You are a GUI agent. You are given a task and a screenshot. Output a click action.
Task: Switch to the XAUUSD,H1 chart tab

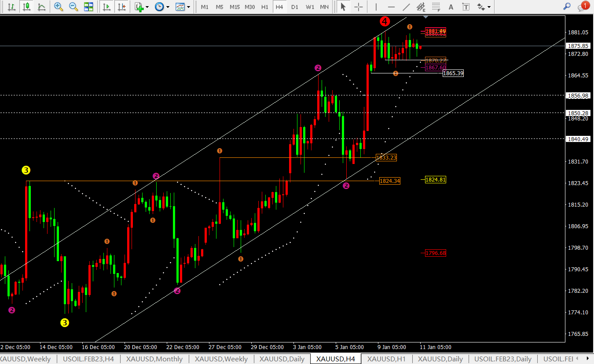(x=386, y=359)
